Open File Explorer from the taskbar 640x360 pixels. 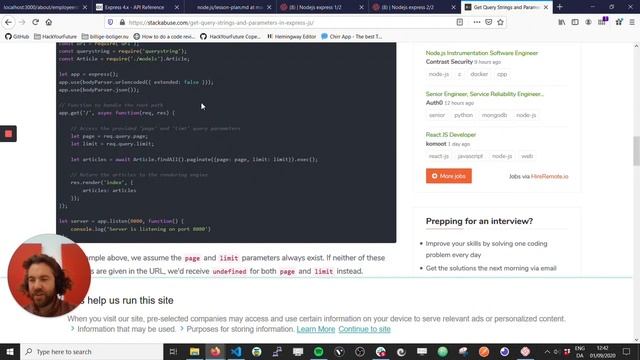(194, 352)
